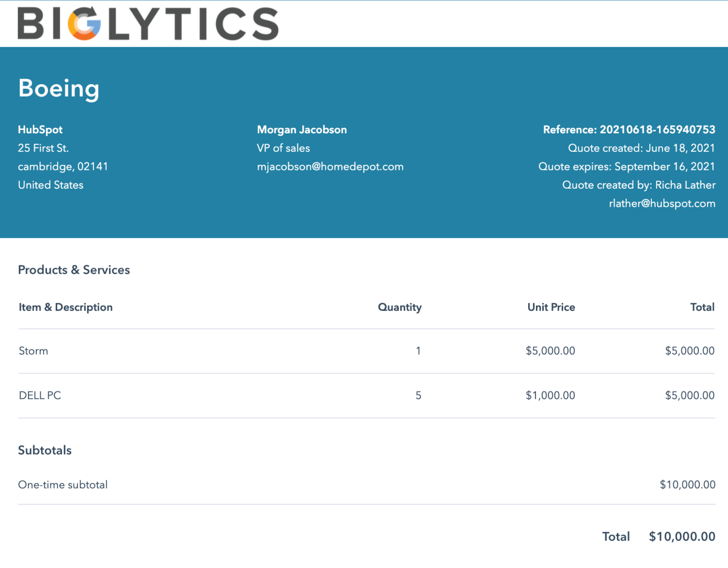Screen dimensions: 728x568
Task: Open the mjacobson@homedepot.com email link
Action: (330, 166)
